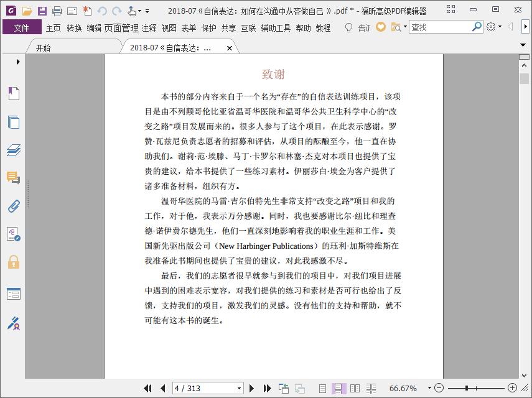Click the orange heart favorites icon

tap(381, 27)
